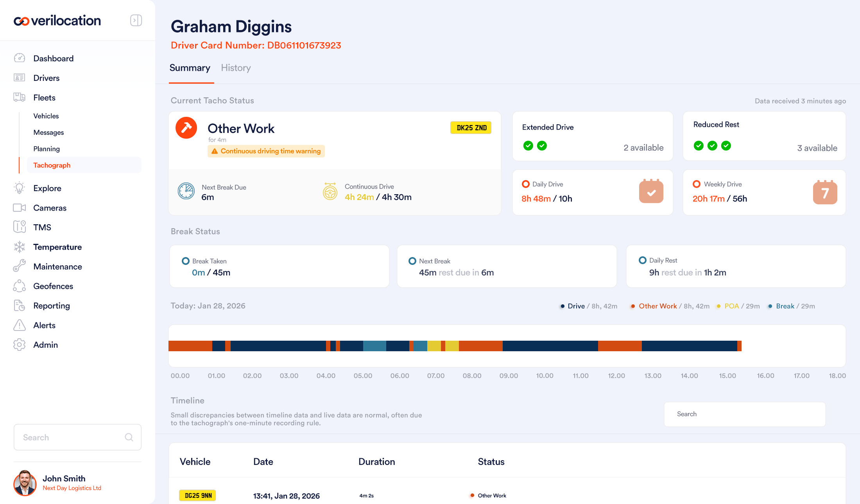860x504 pixels.
Task: Click the Dashboard gauge icon
Action: pyautogui.click(x=19, y=58)
